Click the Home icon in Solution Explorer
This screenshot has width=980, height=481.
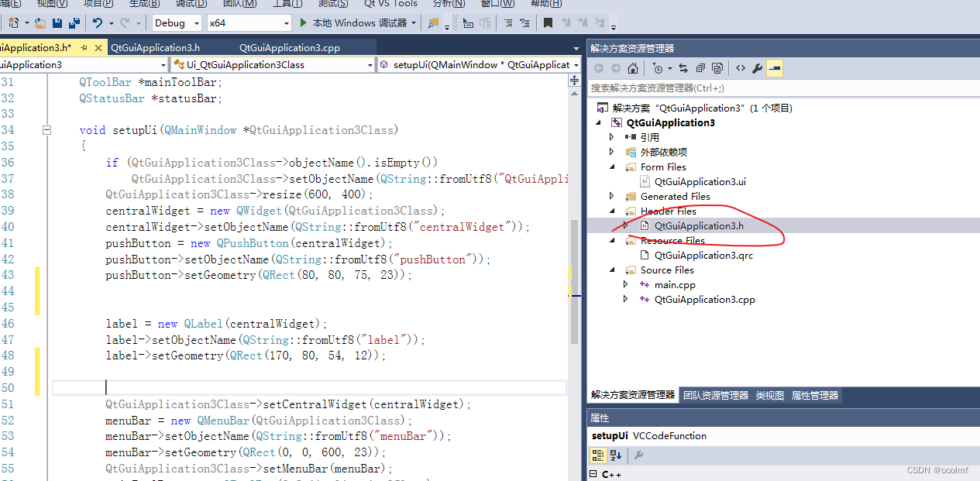tap(633, 68)
